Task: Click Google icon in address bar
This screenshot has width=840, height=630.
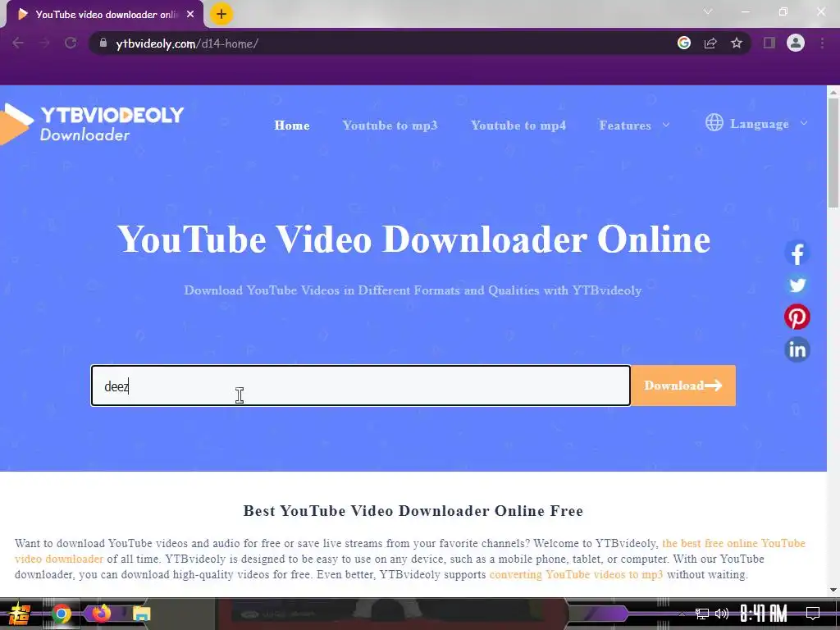Action: coord(683,43)
